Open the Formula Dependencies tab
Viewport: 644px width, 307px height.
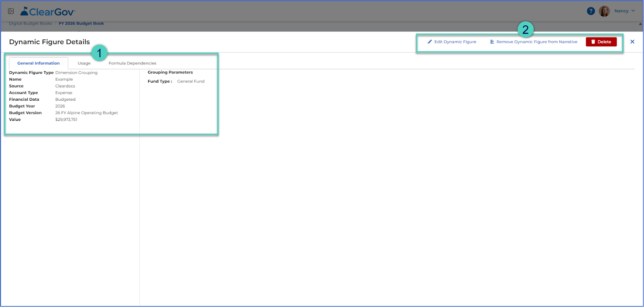pos(132,63)
